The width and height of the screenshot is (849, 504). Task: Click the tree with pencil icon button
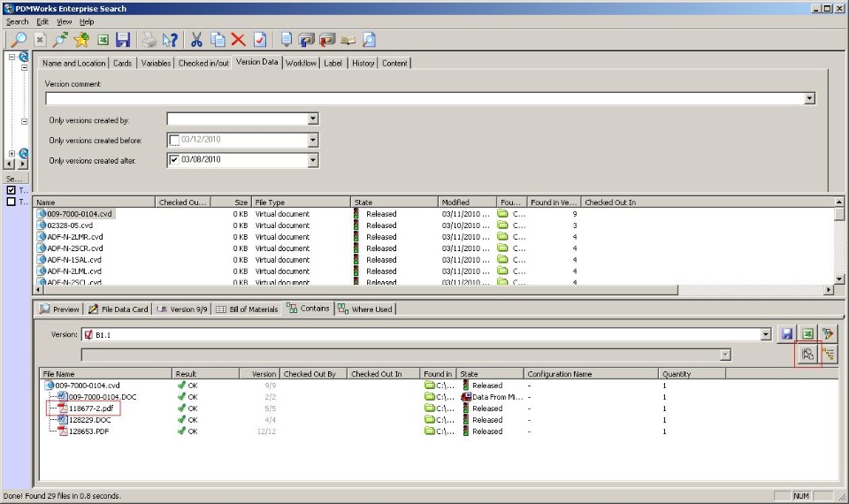[828, 334]
